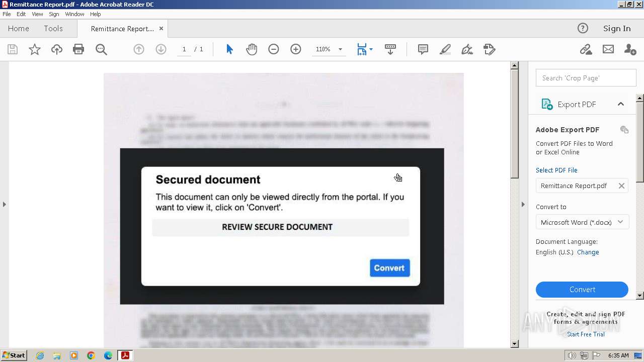Remove Remittance Report.pdf from selected file
This screenshot has height=362, width=644.
coord(621,186)
